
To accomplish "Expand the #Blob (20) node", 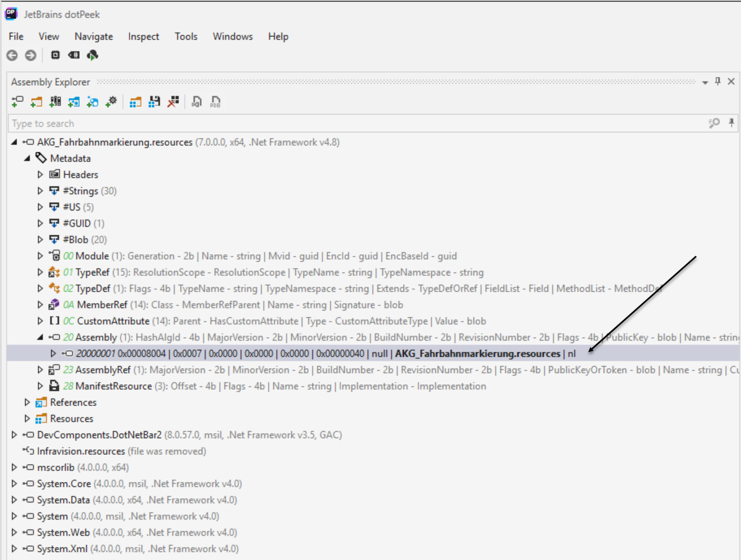I will coord(40,240).
